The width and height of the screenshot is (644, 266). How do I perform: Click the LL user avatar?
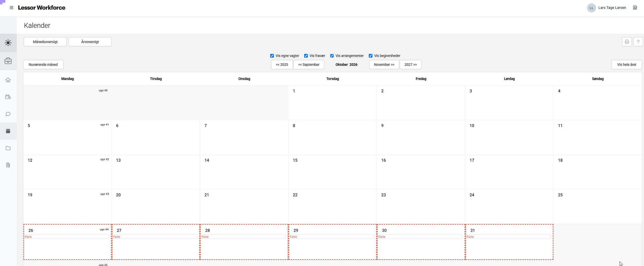tap(591, 8)
